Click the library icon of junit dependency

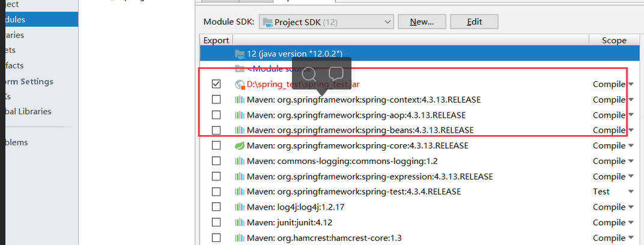click(x=240, y=222)
